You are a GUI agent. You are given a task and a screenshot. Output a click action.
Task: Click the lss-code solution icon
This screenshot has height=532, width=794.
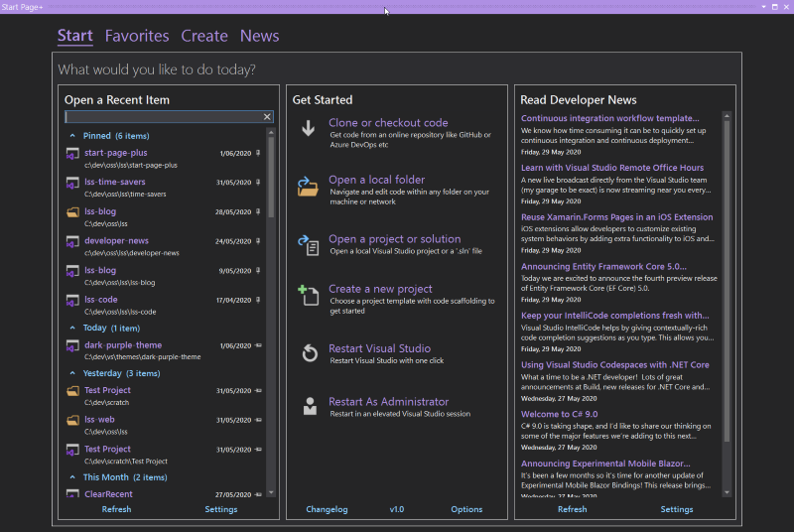tap(72, 300)
